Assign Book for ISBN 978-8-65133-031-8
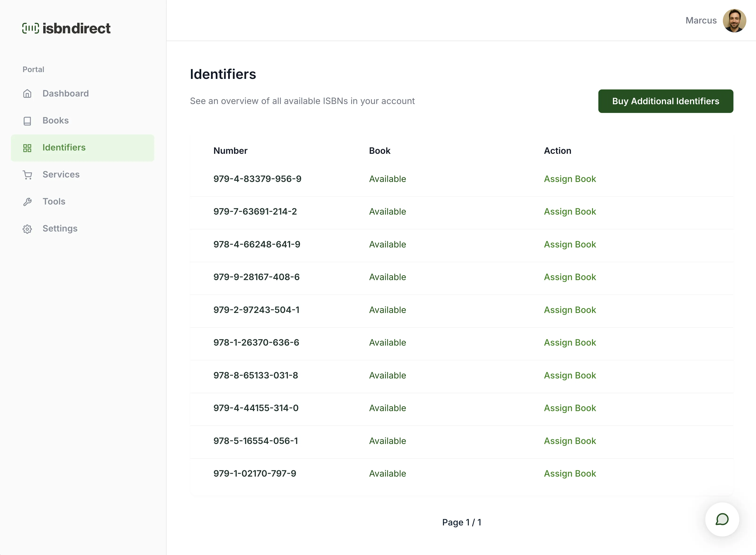The width and height of the screenshot is (756, 555). (570, 375)
